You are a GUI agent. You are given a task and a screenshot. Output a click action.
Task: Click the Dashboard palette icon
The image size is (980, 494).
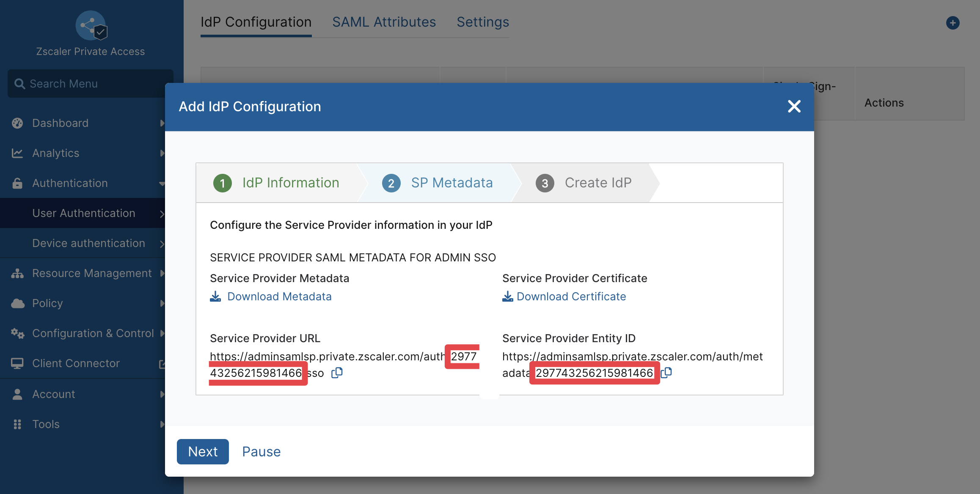point(17,123)
